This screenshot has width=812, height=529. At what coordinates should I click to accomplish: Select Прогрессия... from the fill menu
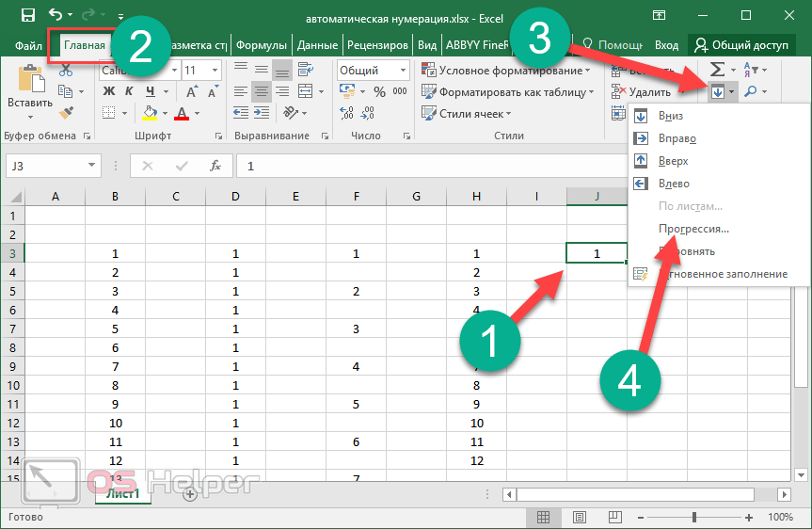(x=693, y=229)
